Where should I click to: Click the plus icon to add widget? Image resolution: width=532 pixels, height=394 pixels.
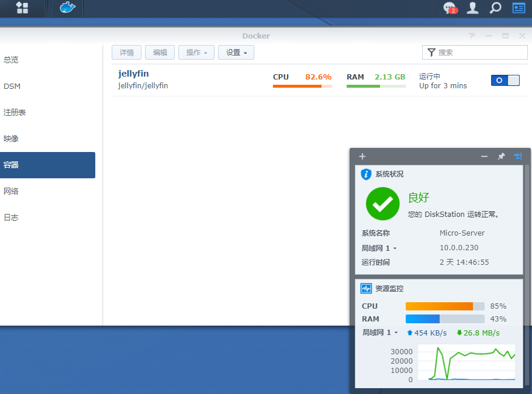(362, 156)
